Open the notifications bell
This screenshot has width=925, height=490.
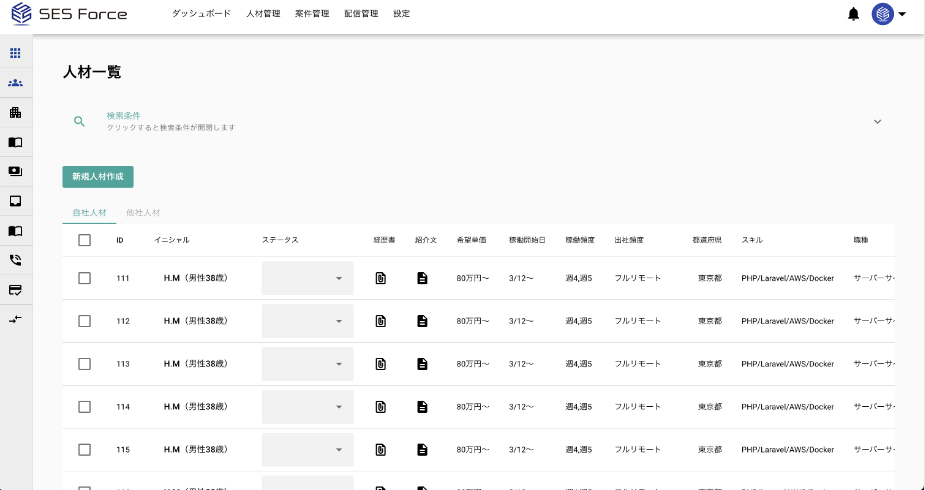click(x=853, y=14)
